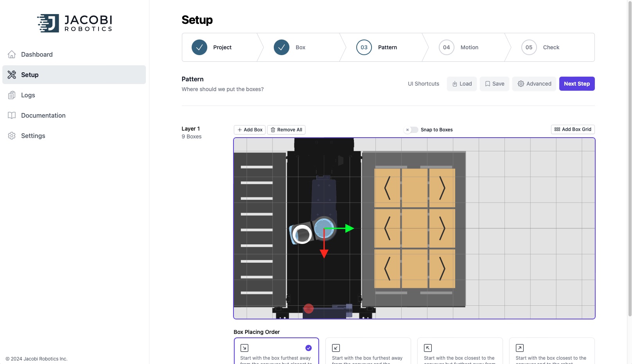Open the Logs page

(74, 95)
